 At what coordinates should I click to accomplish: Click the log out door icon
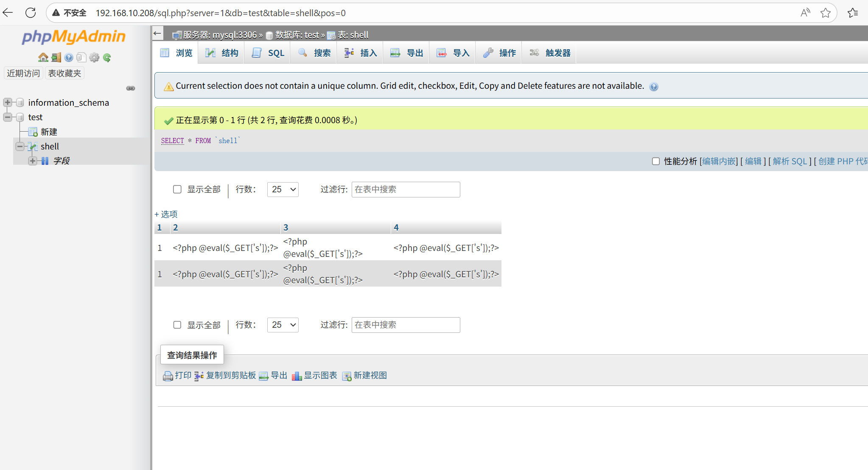[56, 57]
